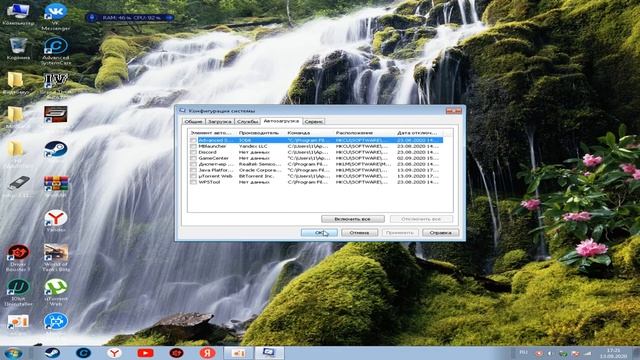
Task: Click the Yandex LLC manufacturer cell
Action: click(253, 146)
